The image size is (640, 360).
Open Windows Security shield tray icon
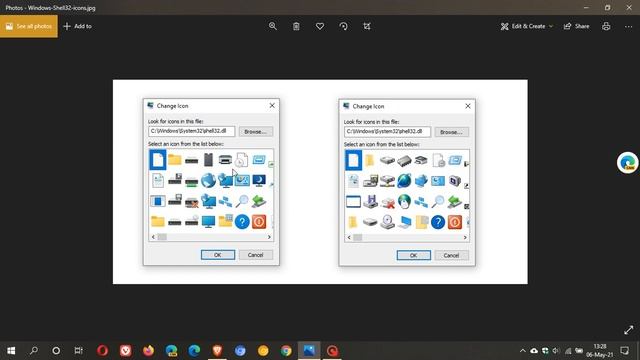coord(545,351)
